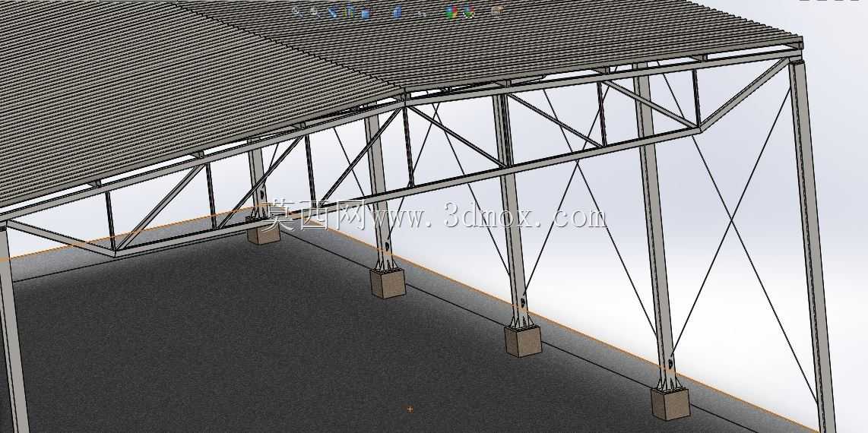868x433 pixels.
Task: Open the Apply Scene icon
Action: tap(469, 11)
